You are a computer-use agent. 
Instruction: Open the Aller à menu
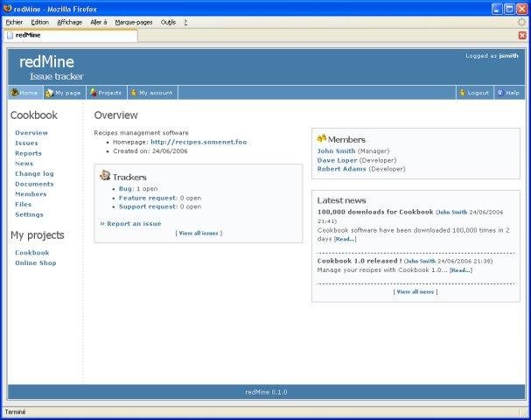[x=99, y=22]
